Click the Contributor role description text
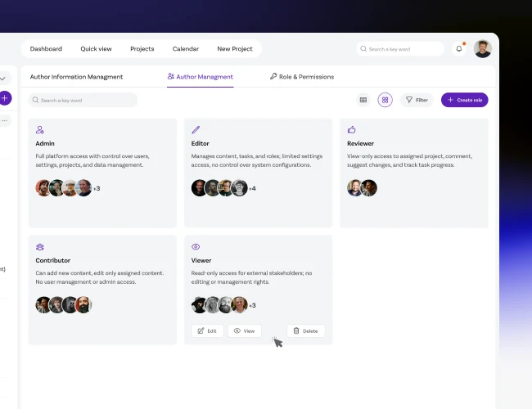 pyautogui.click(x=100, y=277)
